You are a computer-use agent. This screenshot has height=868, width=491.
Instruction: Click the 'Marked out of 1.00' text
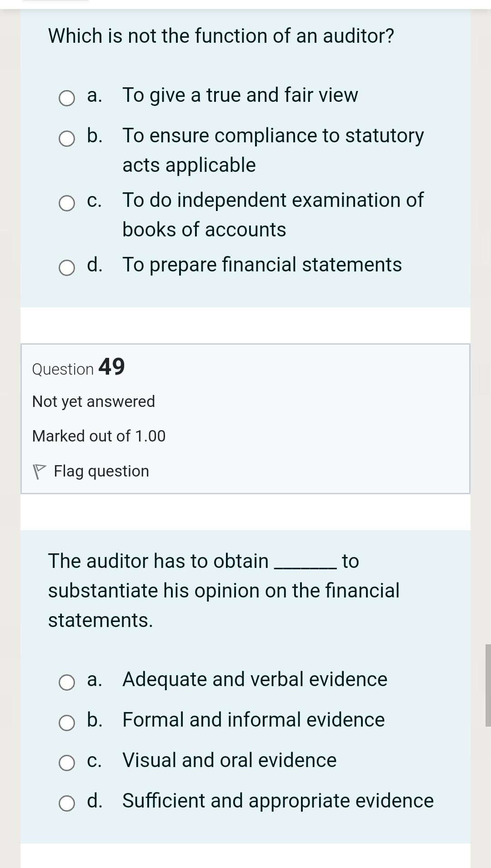click(x=98, y=436)
